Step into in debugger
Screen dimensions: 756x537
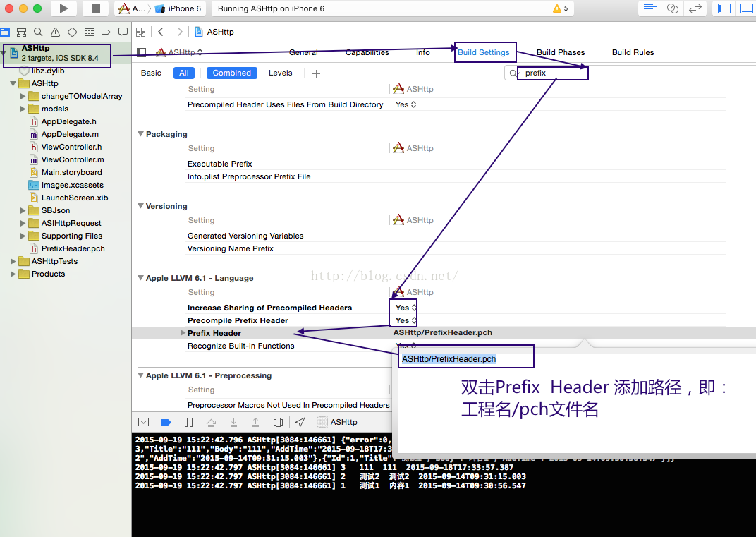click(233, 423)
